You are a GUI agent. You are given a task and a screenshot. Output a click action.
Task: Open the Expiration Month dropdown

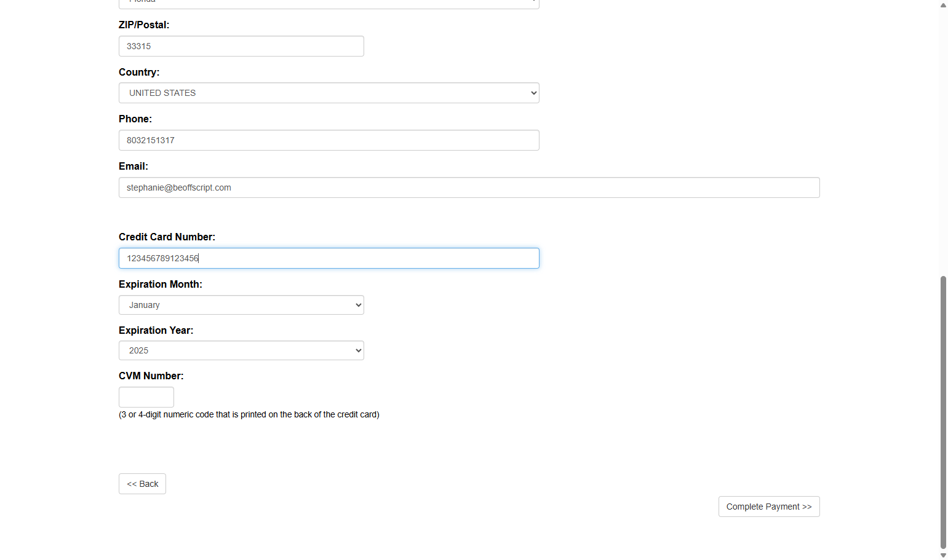point(241,305)
